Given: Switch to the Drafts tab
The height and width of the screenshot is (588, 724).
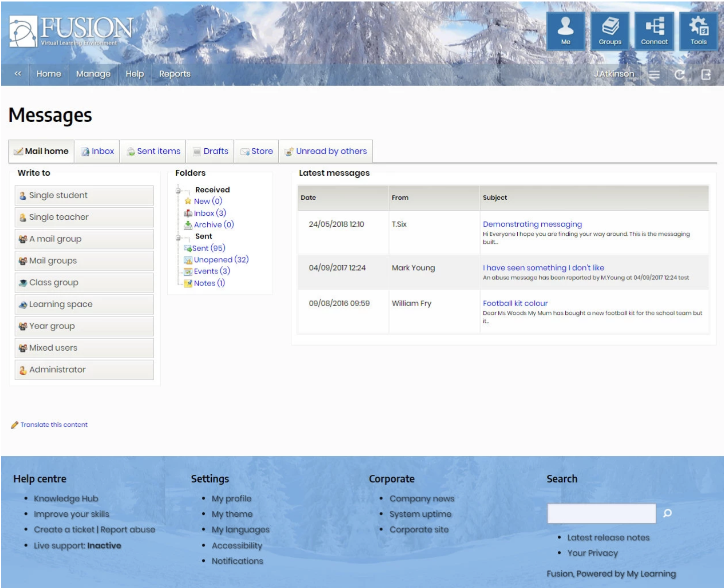Looking at the screenshot, I should tap(210, 151).
